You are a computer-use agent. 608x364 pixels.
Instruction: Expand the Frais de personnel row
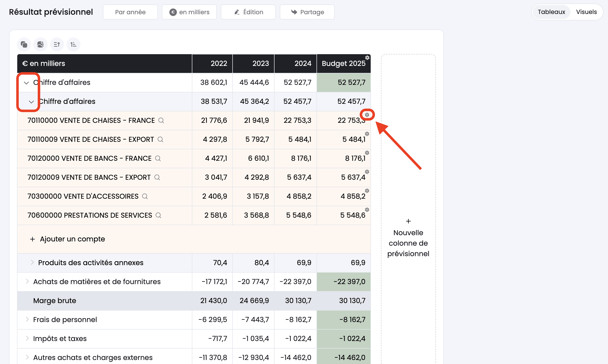point(27,319)
